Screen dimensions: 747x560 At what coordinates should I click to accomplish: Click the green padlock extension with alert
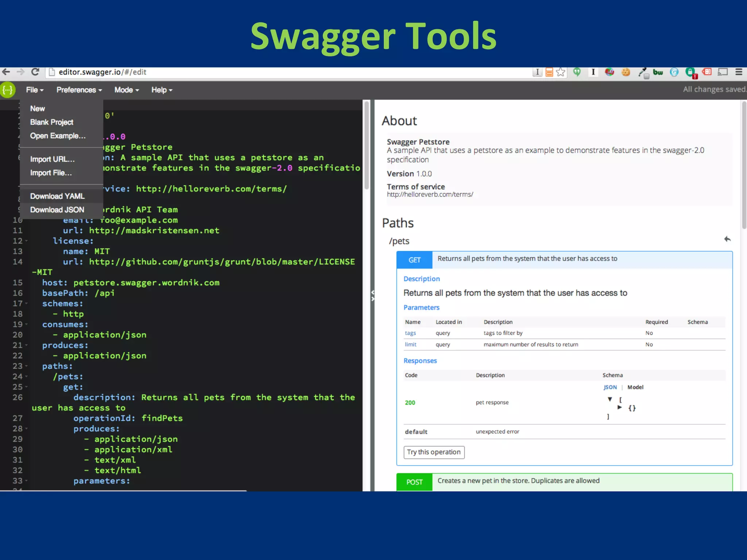pyautogui.click(x=691, y=73)
